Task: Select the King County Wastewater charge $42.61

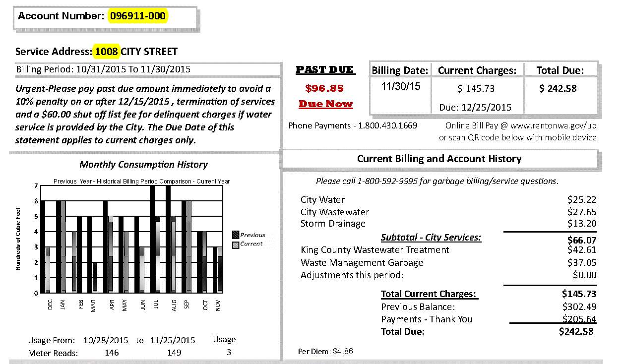Action: (x=582, y=250)
